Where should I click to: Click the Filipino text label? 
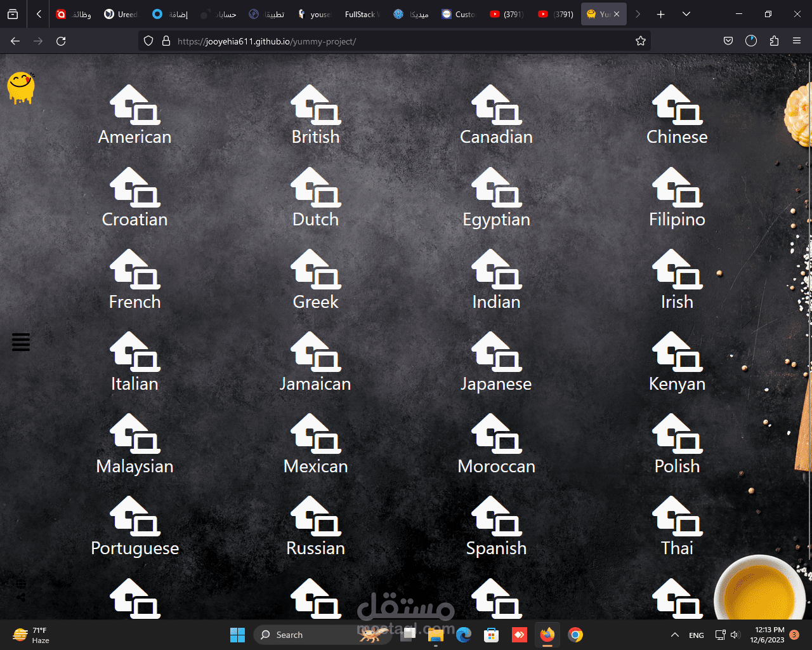(x=678, y=220)
